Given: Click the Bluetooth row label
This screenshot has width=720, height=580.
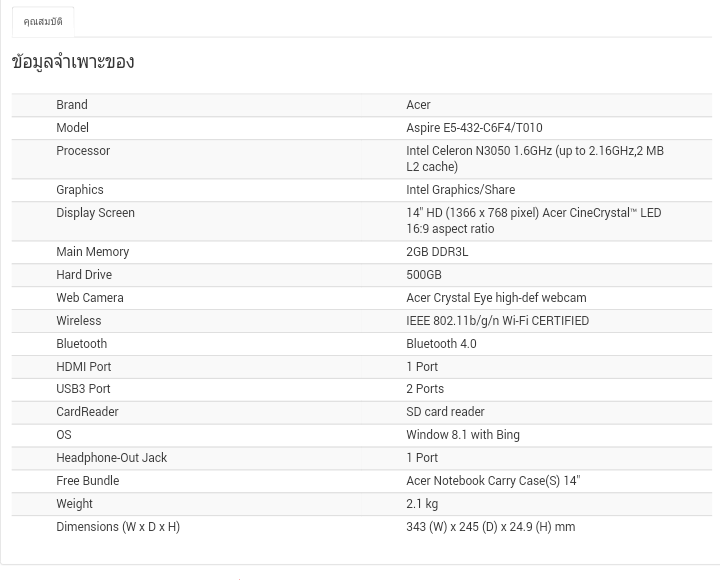Looking at the screenshot, I should coord(82,343).
